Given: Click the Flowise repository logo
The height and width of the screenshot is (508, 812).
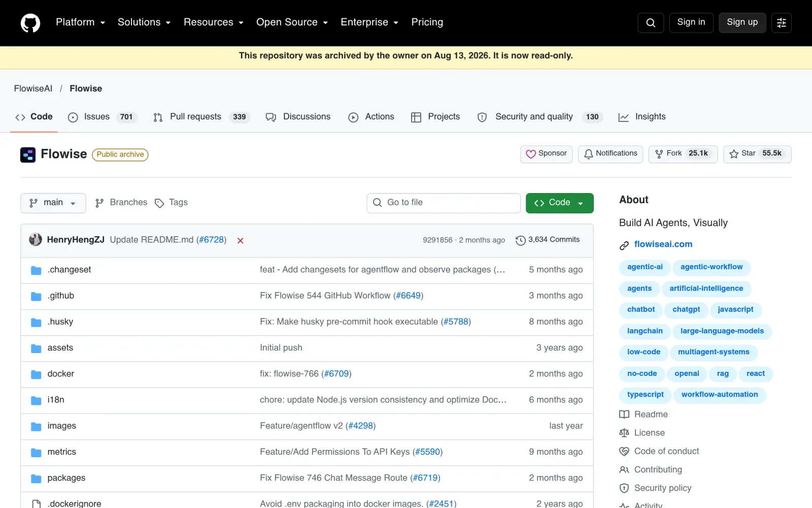Looking at the screenshot, I should 28,154.
